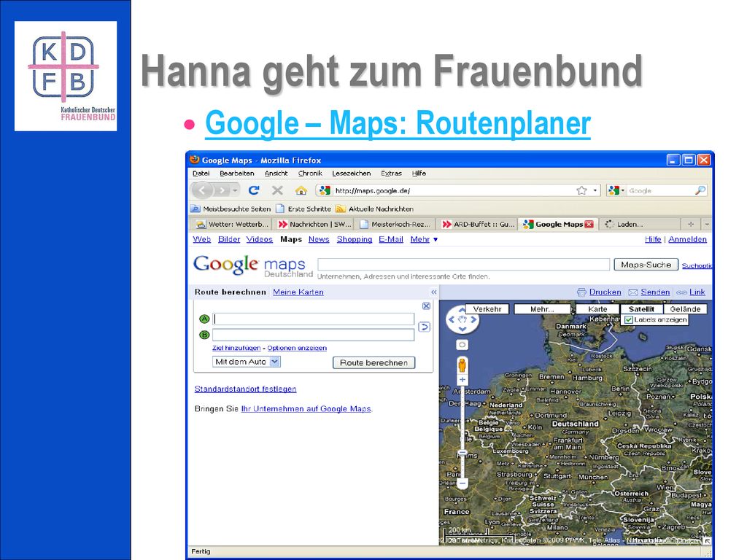Expand the Mehr dropdown in Google navigation bar

424,239
